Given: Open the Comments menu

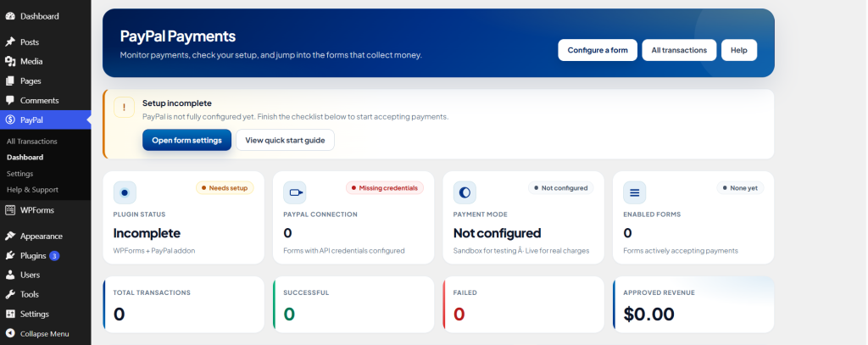Looking at the screenshot, I should coord(46,100).
